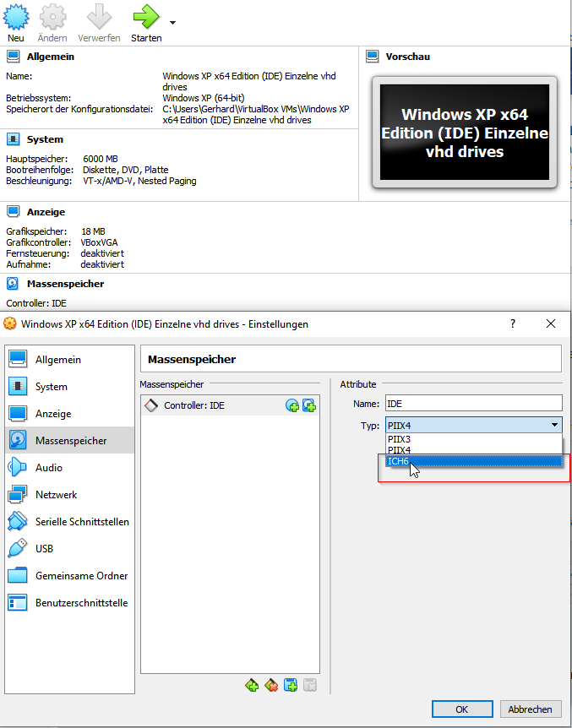Click the Grafikspeicher value 18 MB
The width and height of the screenshot is (572, 728).
pos(93,231)
